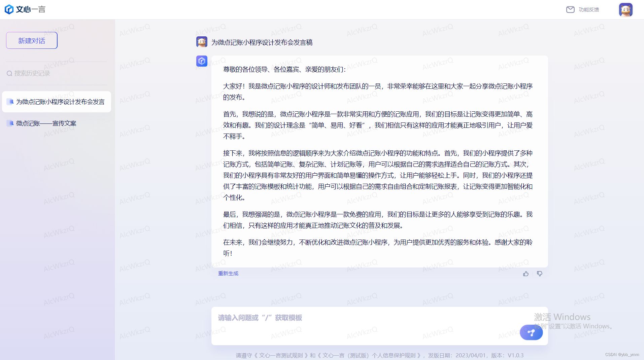This screenshot has width=644, height=360.
Task: Click the bot avatar icon beside the response
Action: [x=202, y=61]
